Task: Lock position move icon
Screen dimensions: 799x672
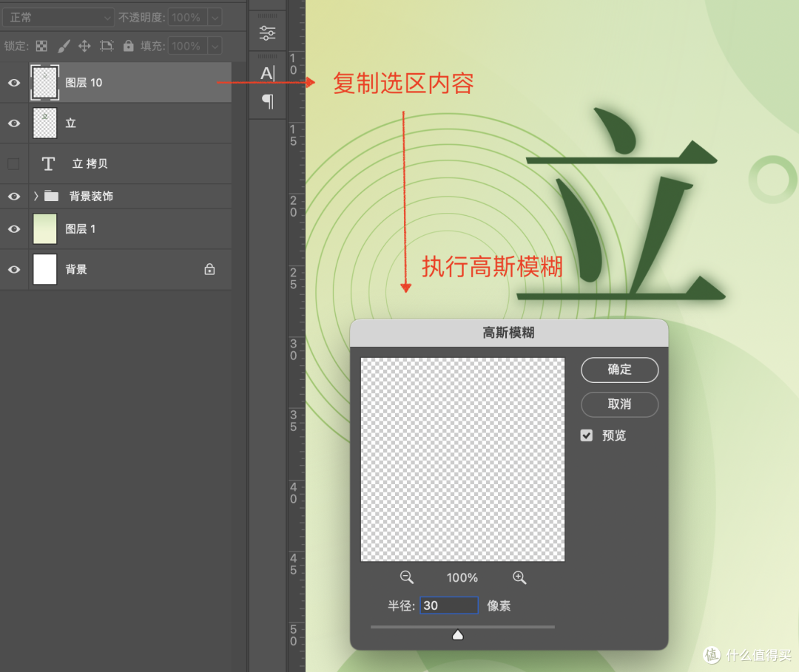Action: 84,47
